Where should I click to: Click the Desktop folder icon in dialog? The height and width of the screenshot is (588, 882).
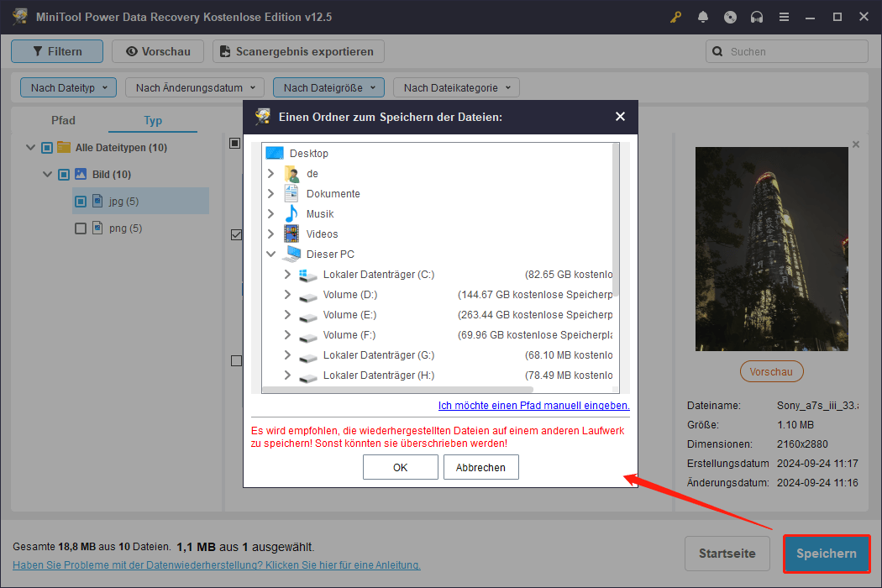[x=275, y=153]
